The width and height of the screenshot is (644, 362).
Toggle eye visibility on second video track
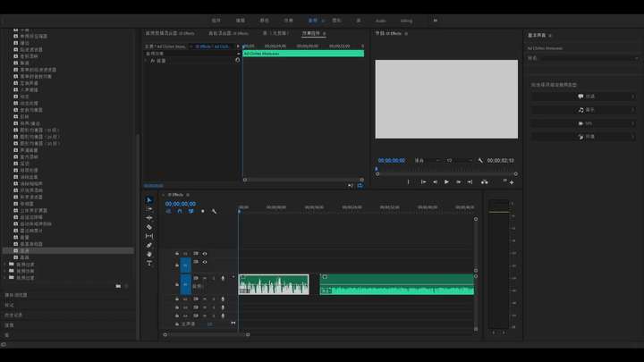coord(205,262)
